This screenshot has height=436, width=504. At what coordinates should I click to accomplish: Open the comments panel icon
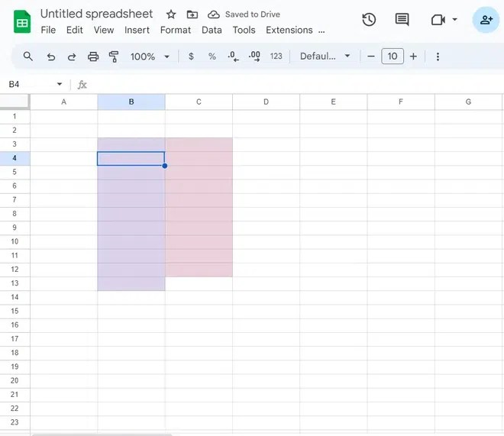[402, 20]
